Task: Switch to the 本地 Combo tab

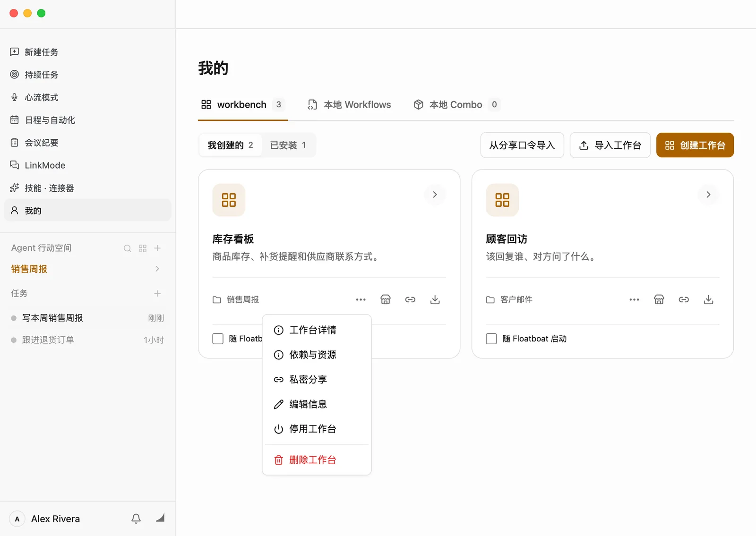Action: (456, 104)
